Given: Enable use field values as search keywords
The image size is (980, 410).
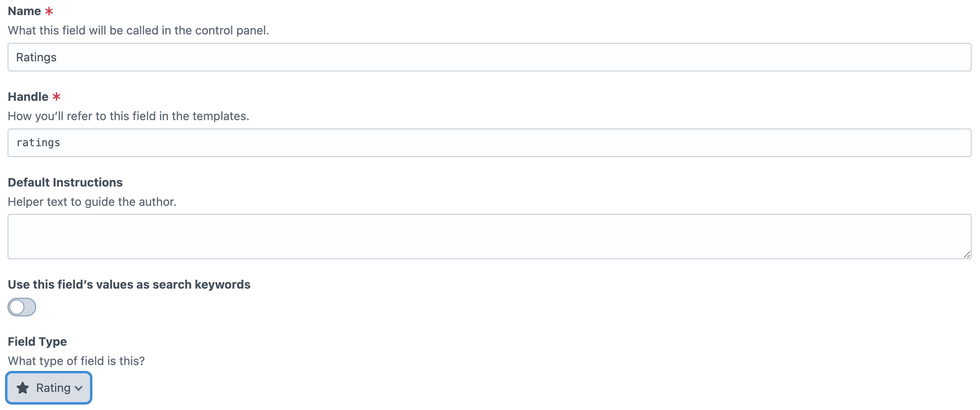Looking at the screenshot, I should click(21, 307).
